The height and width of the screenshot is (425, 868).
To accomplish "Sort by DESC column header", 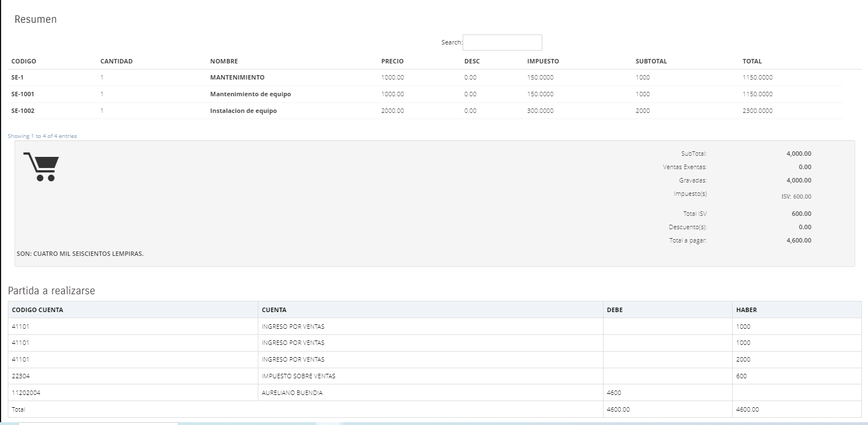I will [472, 61].
